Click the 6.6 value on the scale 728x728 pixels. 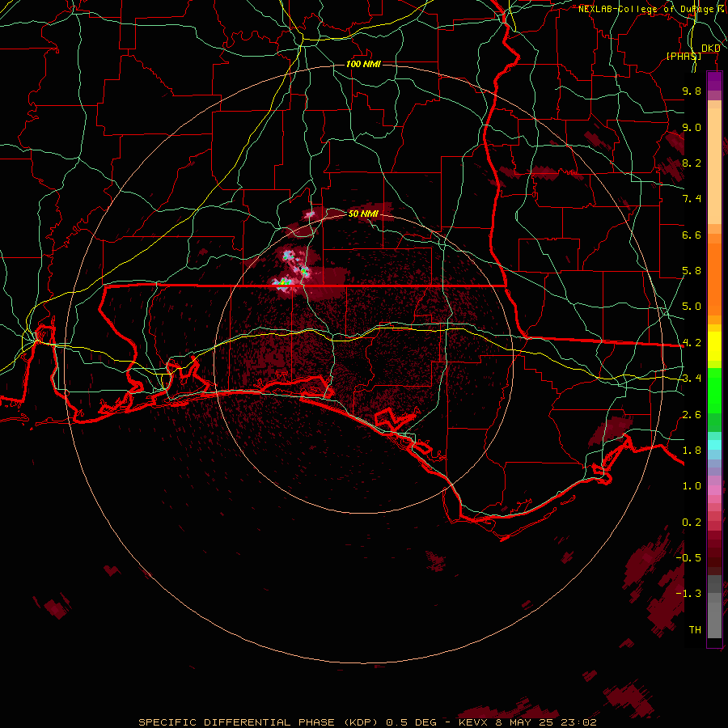(692, 235)
